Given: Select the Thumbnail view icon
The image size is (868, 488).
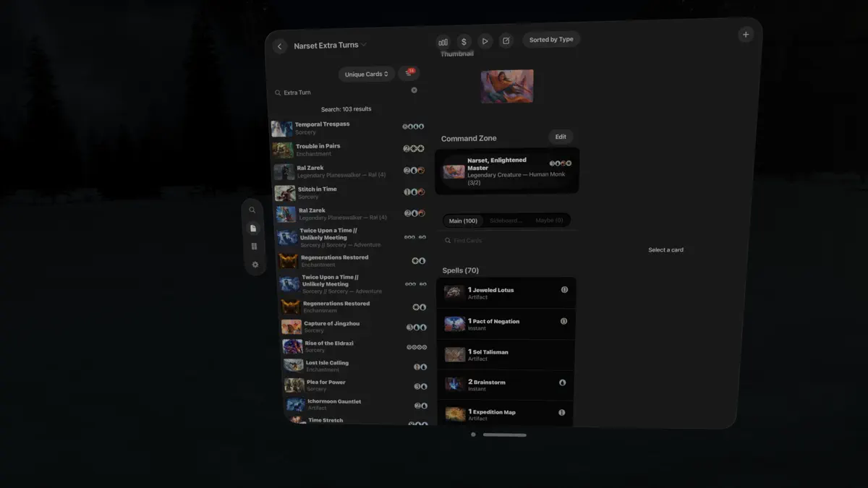Looking at the screenshot, I should 443,41.
